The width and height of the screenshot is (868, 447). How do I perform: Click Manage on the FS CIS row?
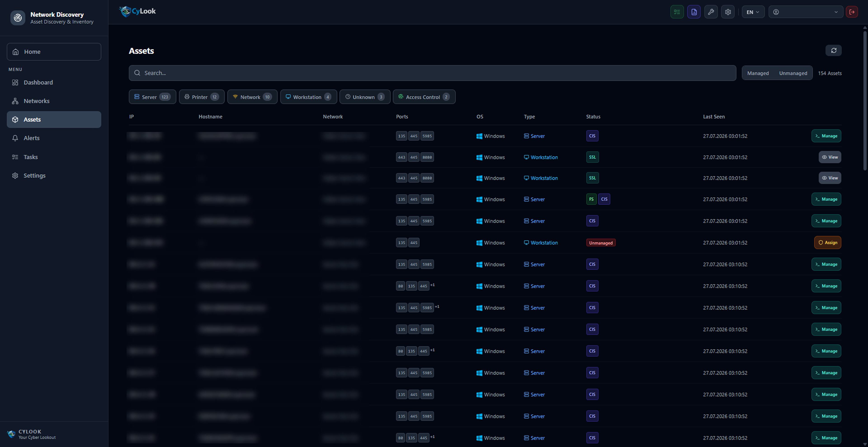826,199
